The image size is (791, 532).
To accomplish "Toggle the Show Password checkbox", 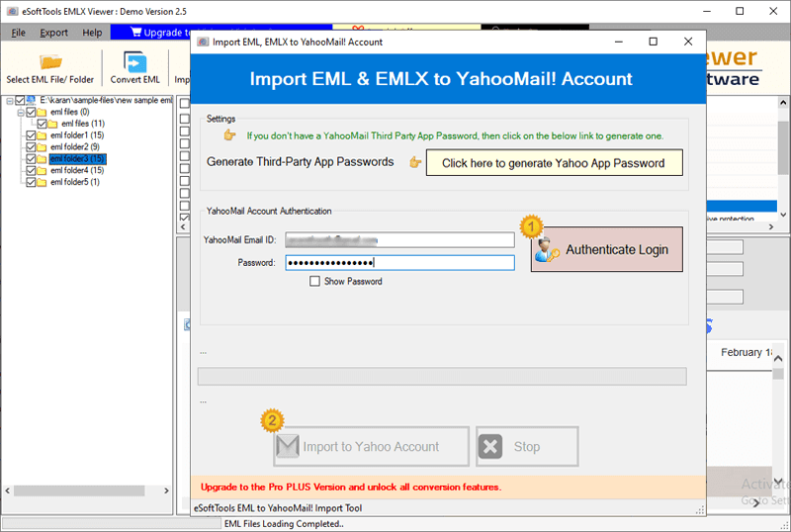I will point(314,281).
